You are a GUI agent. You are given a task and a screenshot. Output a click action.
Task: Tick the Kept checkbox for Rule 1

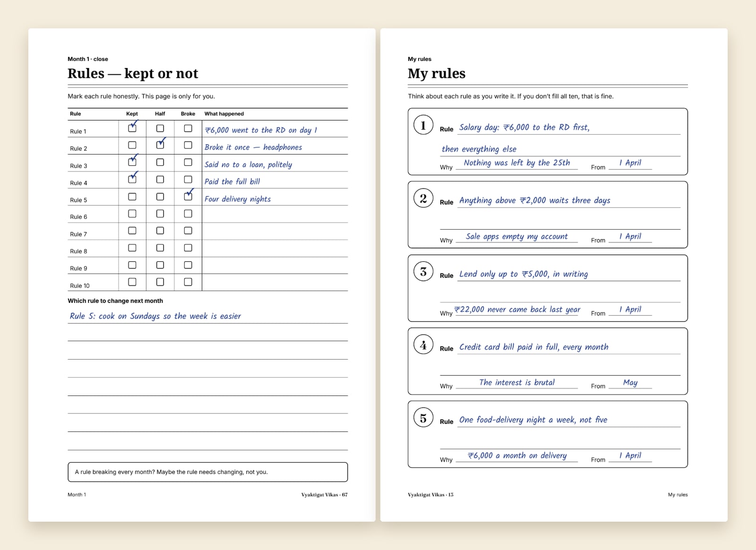132,128
